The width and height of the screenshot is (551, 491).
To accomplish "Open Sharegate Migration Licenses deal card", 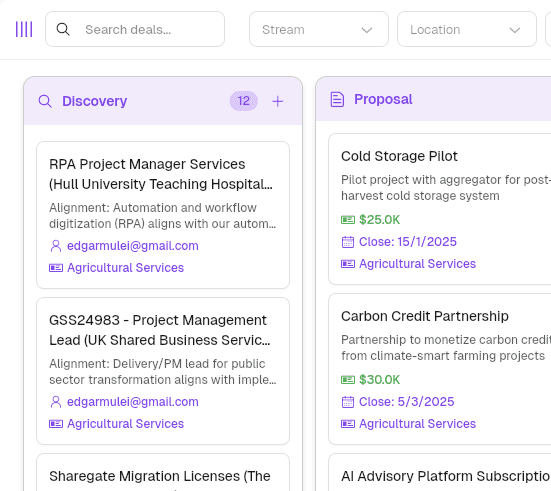I will coord(163,473).
